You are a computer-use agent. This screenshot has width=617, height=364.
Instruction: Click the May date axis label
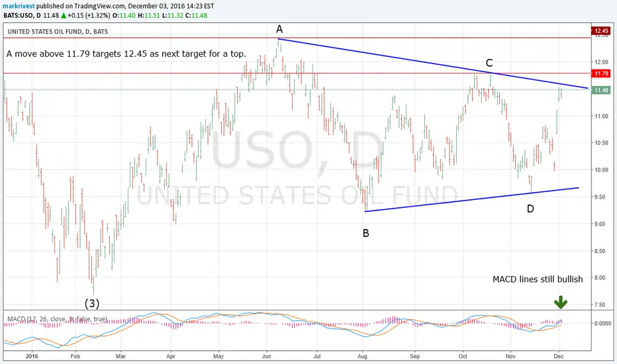click(218, 356)
